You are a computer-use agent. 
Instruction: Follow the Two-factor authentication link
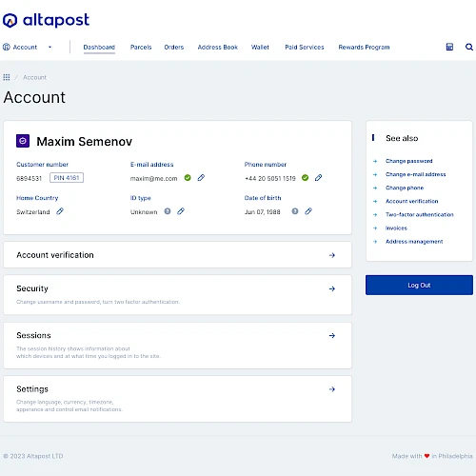coord(419,214)
